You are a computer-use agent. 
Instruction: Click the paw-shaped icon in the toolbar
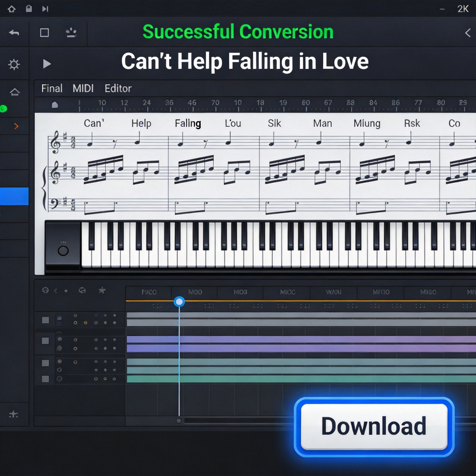pyautogui.click(x=71, y=33)
